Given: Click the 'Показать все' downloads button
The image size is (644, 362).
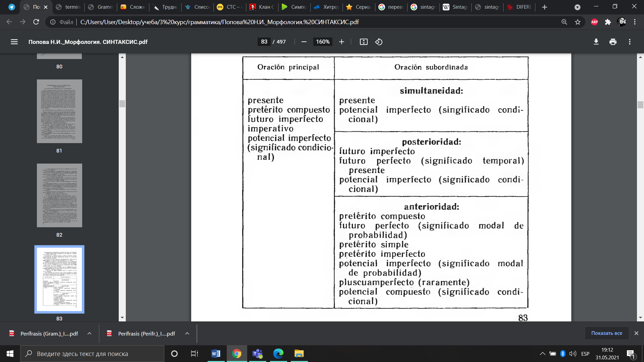Looking at the screenshot, I should coord(606,333).
